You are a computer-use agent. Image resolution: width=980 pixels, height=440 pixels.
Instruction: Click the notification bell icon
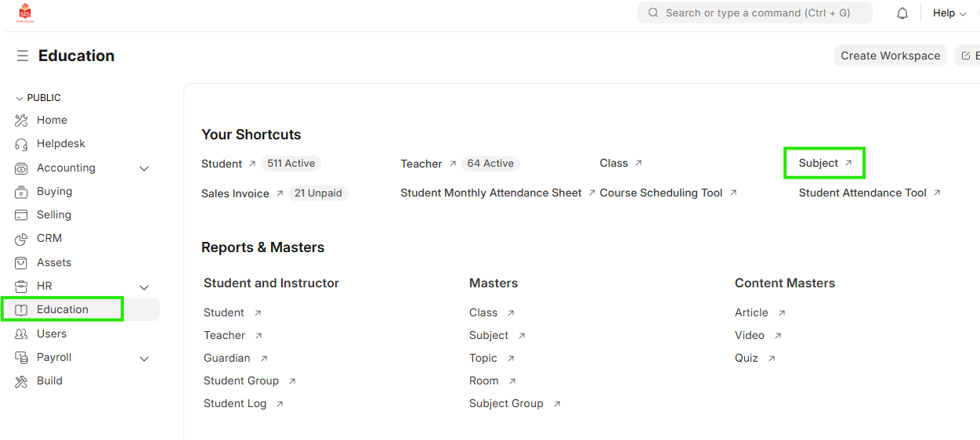coord(902,13)
